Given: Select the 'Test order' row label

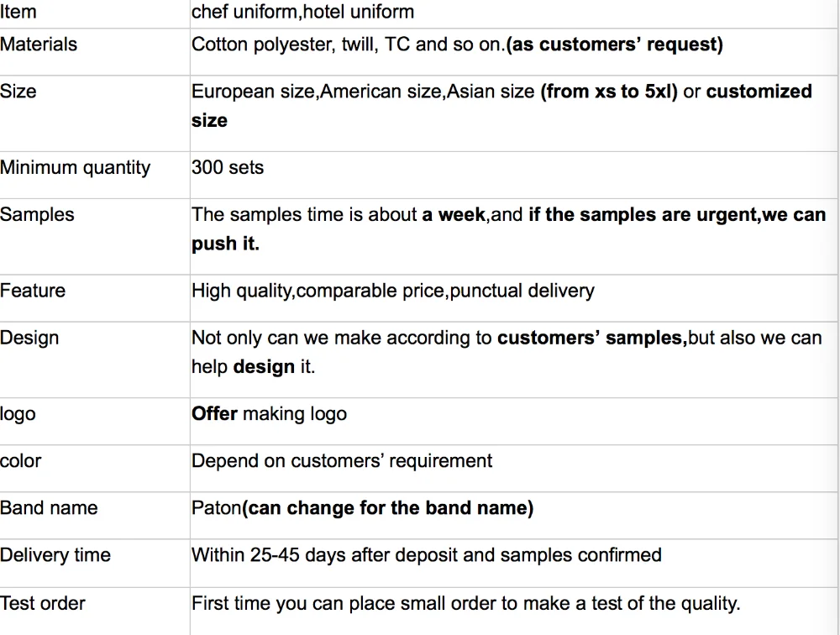Looking at the screenshot, I should pyautogui.click(x=42, y=603).
